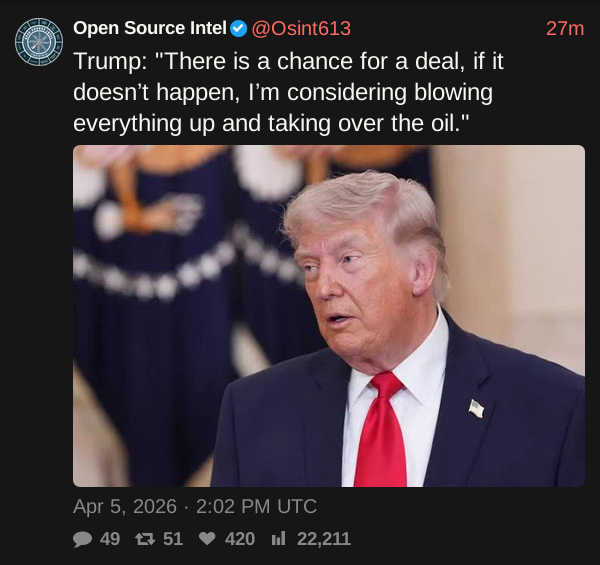Image resolution: width=600 pixels, height=565 pixels.
Task: Like the post with the heart icon
Action: pos(207,539)
